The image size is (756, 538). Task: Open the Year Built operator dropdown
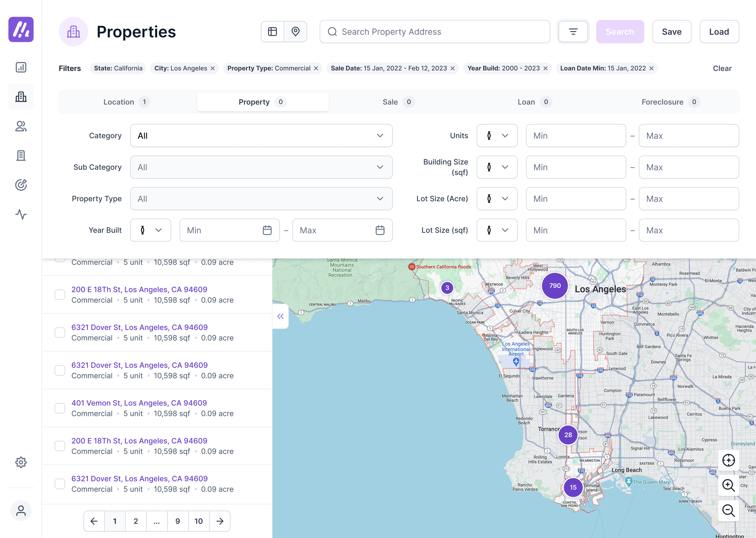pos(150,230)
